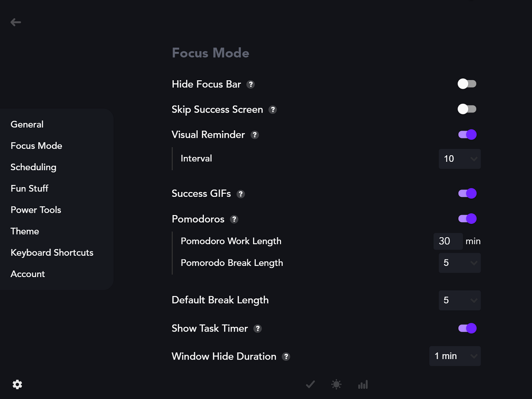Click the sun icon in the bottom bar
The height and width of the screenshot is (399, 532).
point(336,384)
